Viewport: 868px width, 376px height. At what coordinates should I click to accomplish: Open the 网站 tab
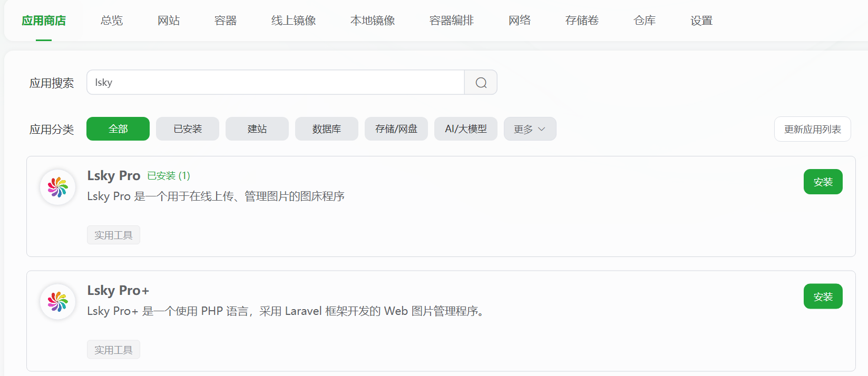click(x=169, y=21)
